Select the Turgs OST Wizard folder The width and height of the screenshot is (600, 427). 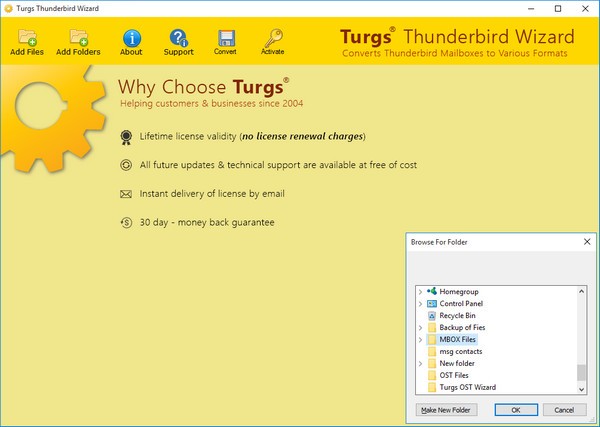tap(467, 387)
